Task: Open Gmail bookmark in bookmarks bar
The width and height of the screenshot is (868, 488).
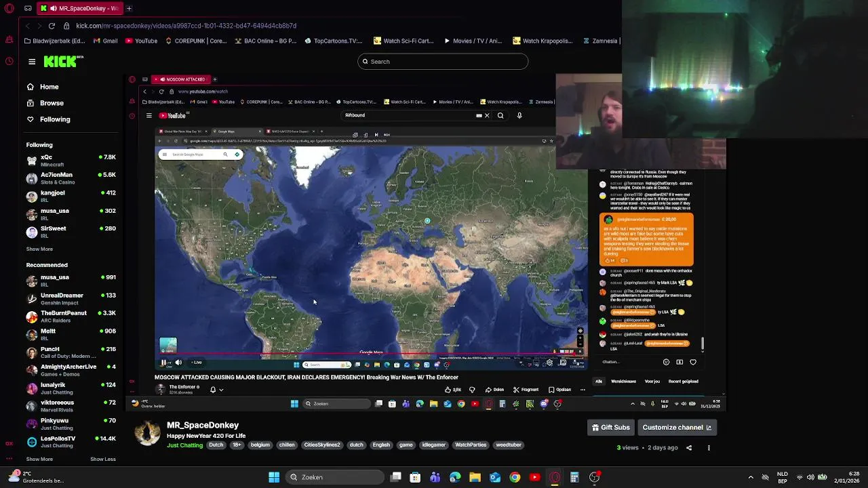Action: (x=105, y=41)
